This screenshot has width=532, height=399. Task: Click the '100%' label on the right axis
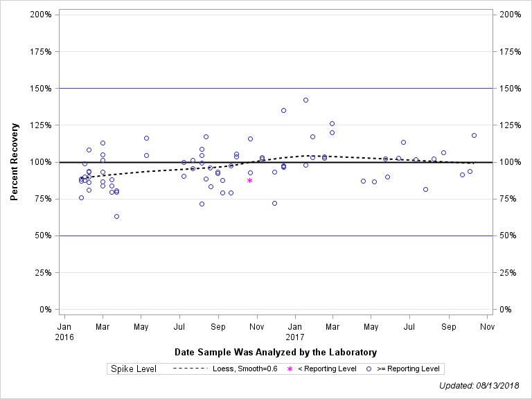click(511, 162)
